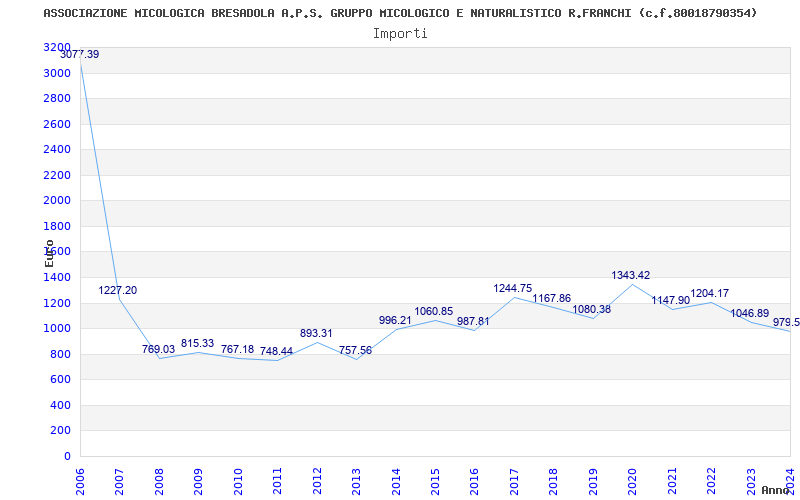Screen dimensions: 800x500
Task: Select the 769.03 data label
Action: [x=159, y=349]
